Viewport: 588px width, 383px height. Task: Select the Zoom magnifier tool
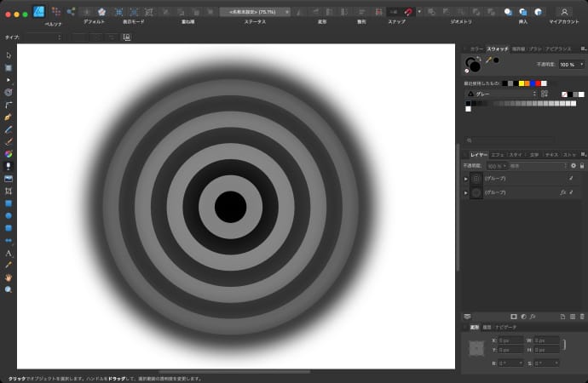click(9, 289)
